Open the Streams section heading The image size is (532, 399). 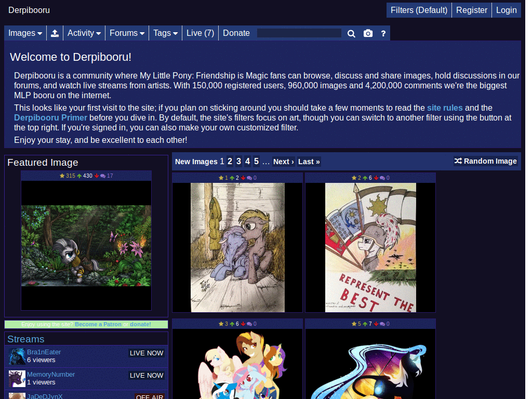point(26,339)
